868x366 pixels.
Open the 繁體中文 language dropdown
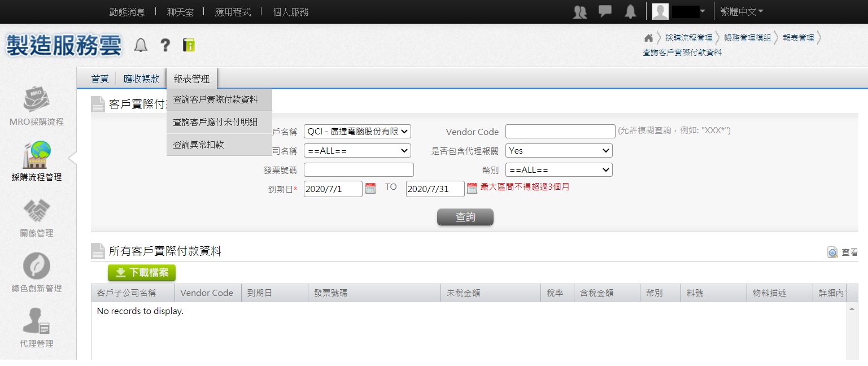coord(741,11)
